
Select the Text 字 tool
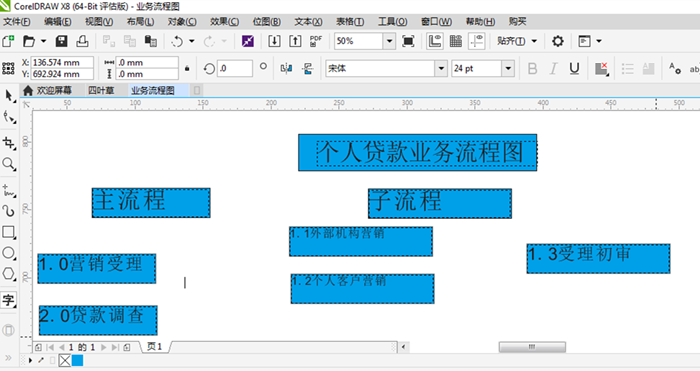(8, 300)
